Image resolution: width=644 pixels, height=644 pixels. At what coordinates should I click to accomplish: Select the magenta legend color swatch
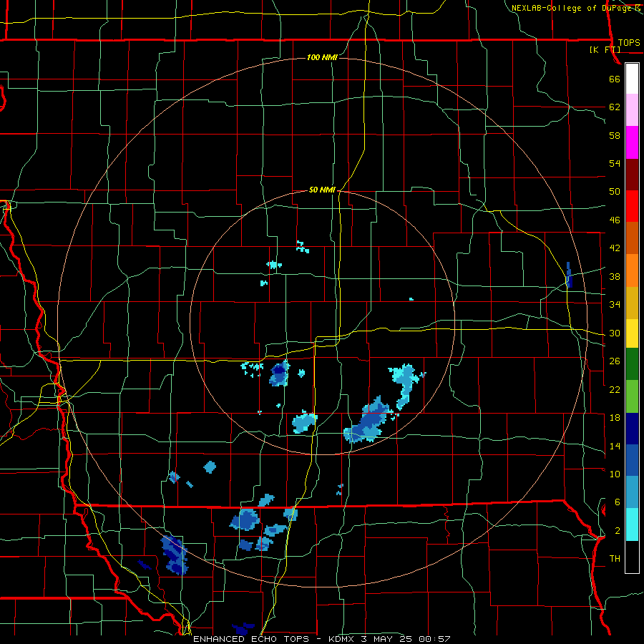click(632, 142)
